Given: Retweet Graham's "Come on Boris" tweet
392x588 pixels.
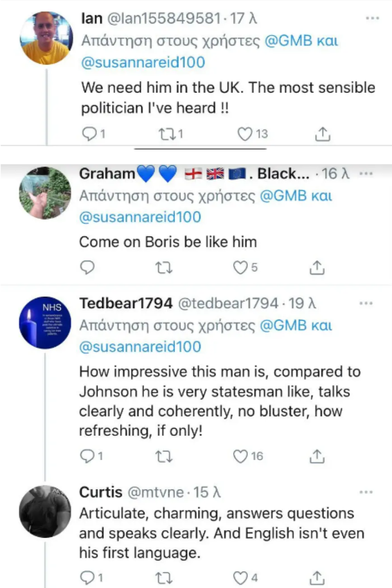Looking at the screenshot, I should [164, 268].
